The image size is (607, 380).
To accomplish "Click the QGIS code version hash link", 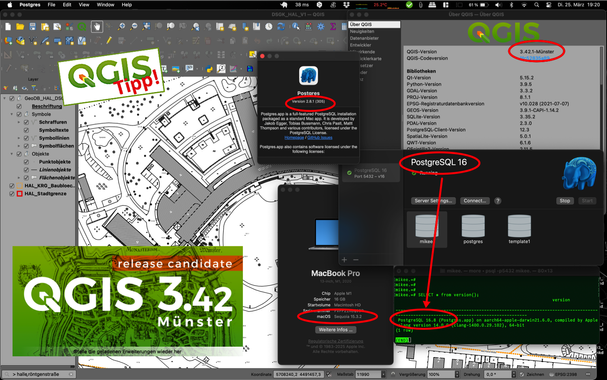I will (x=534, y=58).
